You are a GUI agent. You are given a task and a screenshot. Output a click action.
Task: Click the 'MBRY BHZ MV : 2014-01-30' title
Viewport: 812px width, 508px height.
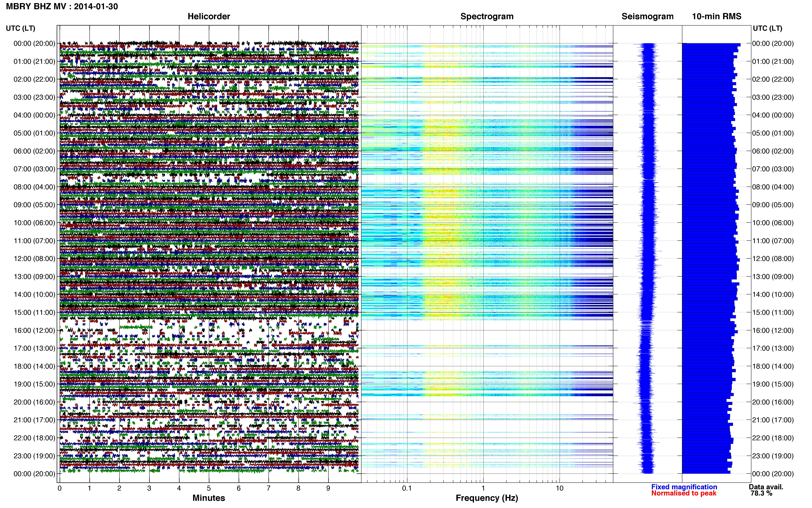click(62, 6)
